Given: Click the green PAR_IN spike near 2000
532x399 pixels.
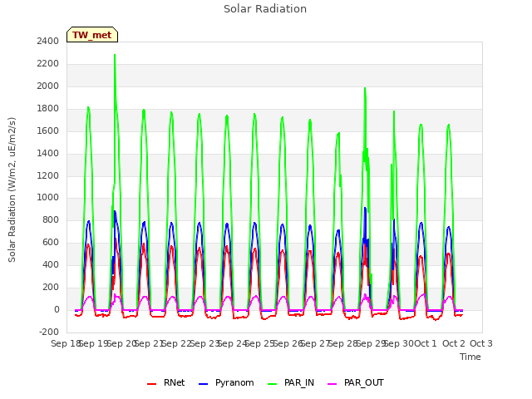Looking at the screenshot, I should click(365, 89).
